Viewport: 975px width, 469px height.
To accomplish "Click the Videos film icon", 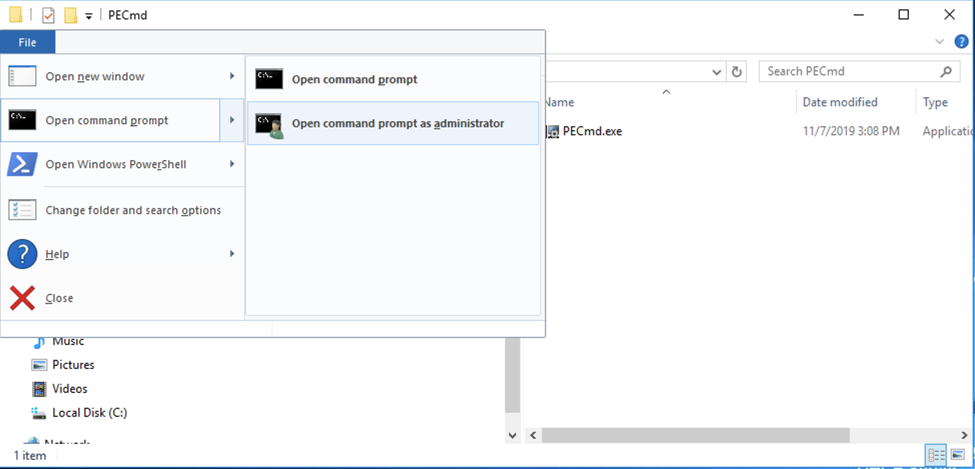I will tap(39, 389).
